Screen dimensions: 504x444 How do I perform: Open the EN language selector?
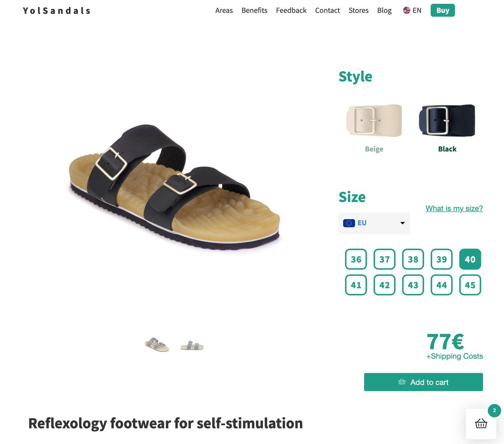coord(412,11)
